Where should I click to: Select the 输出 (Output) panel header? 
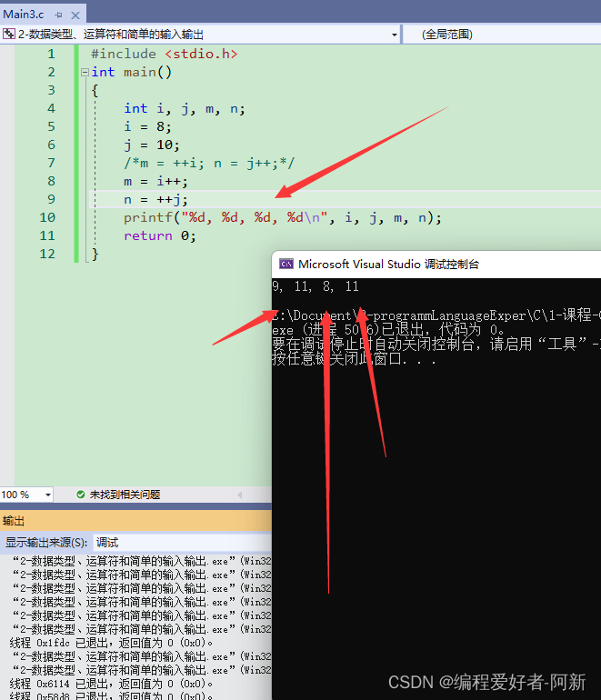tap(135, 521)
